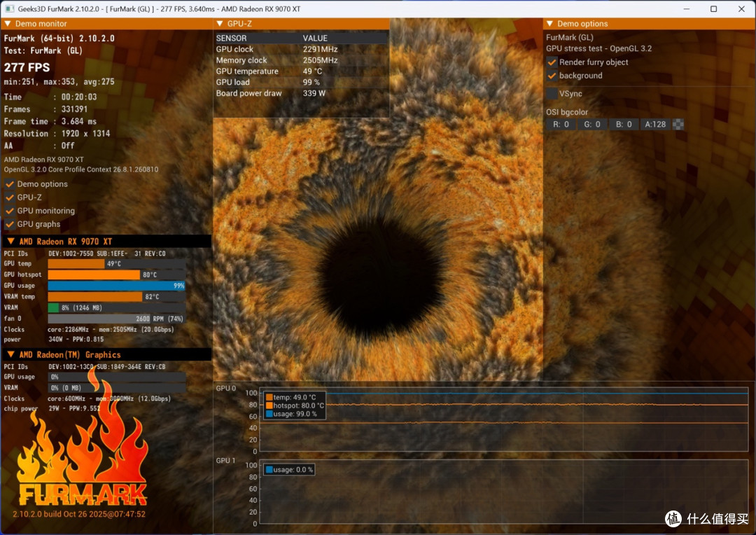This screenshot has width=756, height=535.
Task: Click the VRAM 8% (1246 MB) bar
Action: click(117, 308)
